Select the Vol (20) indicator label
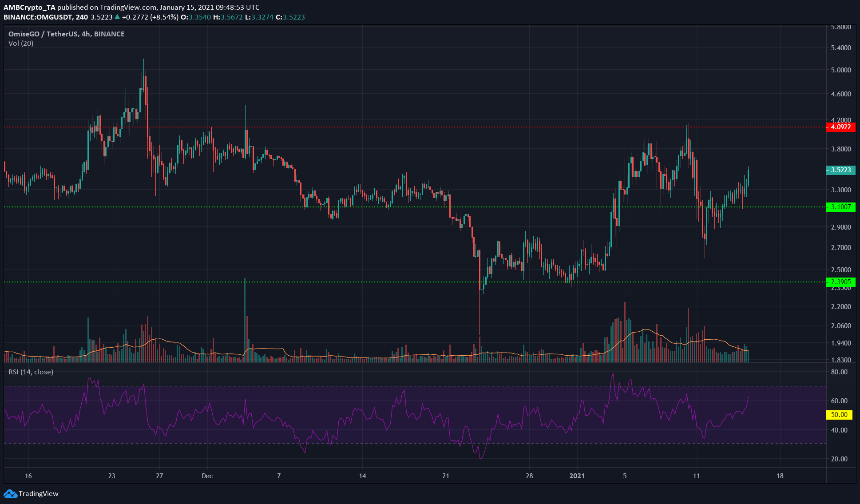Screen dimensions: 860x504 pos(21,44)
